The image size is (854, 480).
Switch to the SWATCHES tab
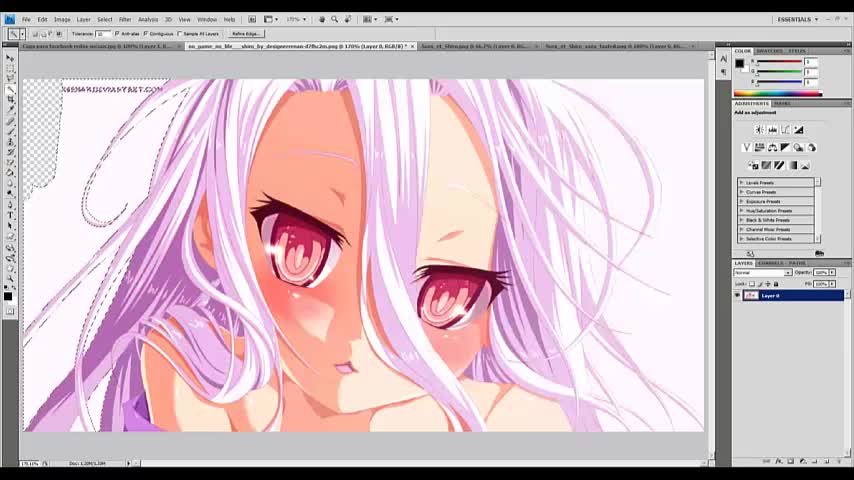(770, 51)
